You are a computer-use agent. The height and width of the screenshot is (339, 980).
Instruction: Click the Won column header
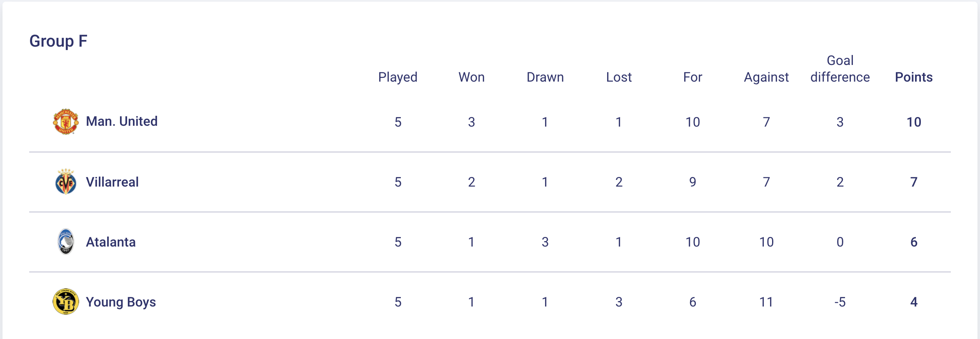(471, 77)
